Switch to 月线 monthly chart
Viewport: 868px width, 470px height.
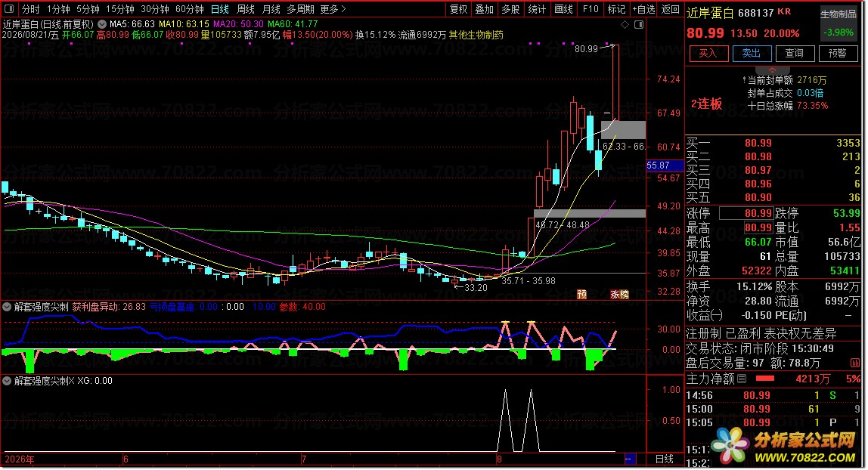tap(271, 9)
